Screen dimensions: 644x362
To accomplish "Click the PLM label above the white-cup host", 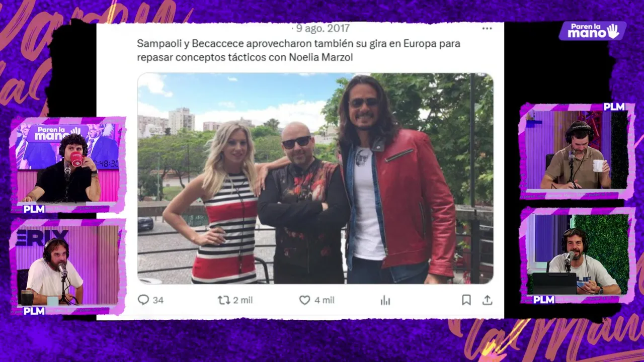I will pyautogui.click(x=614, y=107).
